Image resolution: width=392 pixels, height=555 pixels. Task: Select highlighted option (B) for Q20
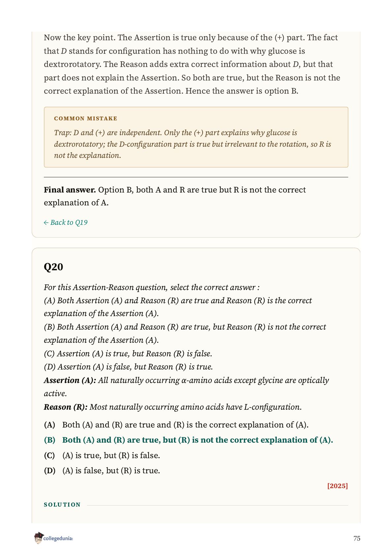click(x=188, y=440)
